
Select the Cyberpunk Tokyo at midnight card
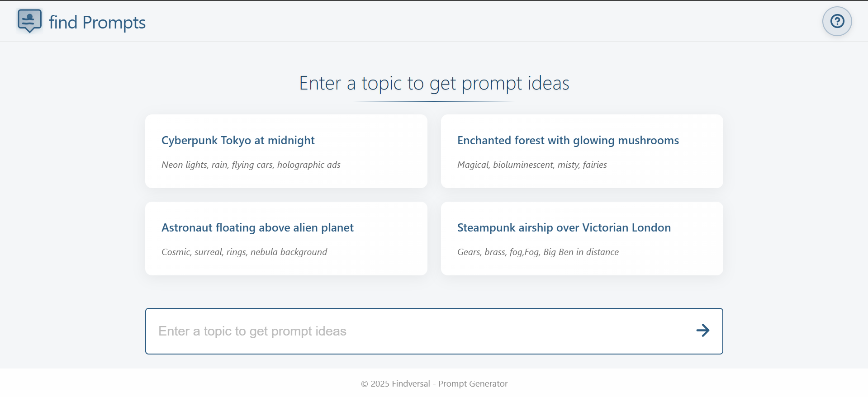tap(286, 151)
